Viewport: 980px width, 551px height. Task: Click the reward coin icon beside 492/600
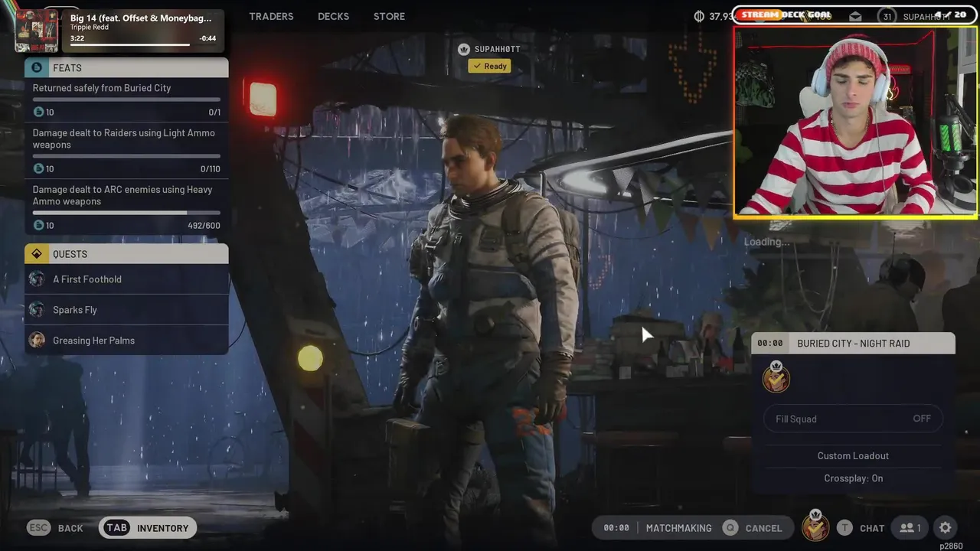pos(38,225)
